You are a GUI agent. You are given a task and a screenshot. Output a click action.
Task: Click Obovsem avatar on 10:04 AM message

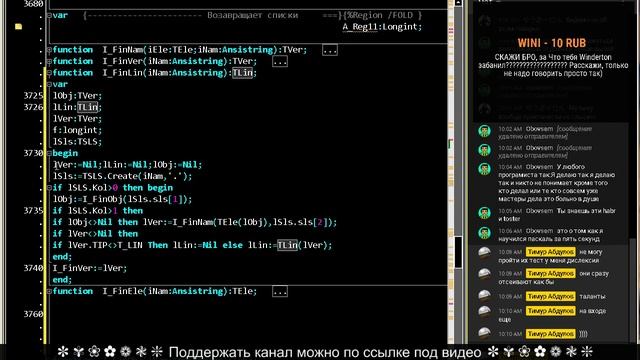[484, 169]
